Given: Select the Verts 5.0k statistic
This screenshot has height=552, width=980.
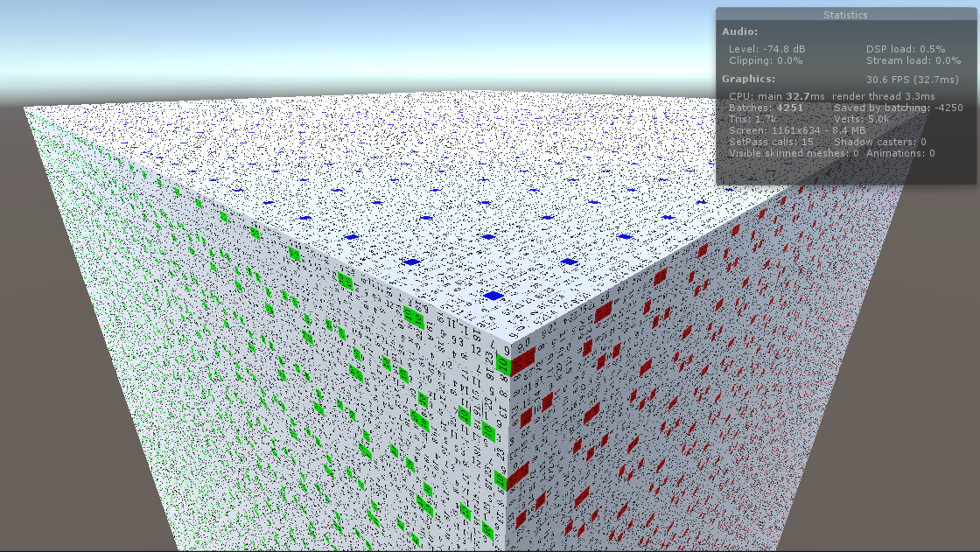Looking at the screenshot, I should point(861,119).
